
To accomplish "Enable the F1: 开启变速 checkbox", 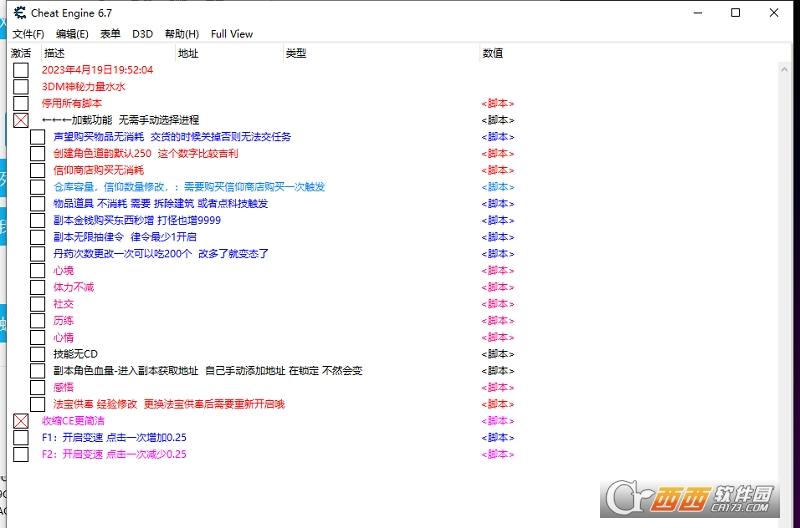I will pos(21,438).
